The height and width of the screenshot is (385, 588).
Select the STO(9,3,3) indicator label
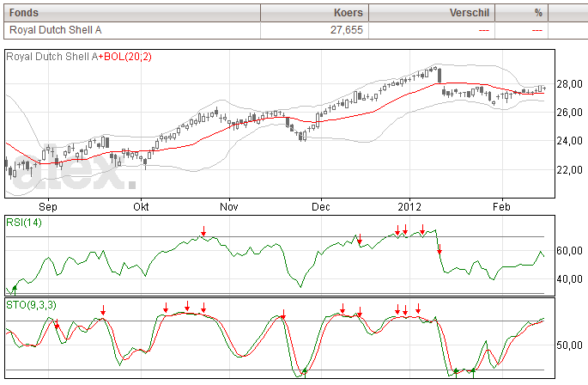31,304
